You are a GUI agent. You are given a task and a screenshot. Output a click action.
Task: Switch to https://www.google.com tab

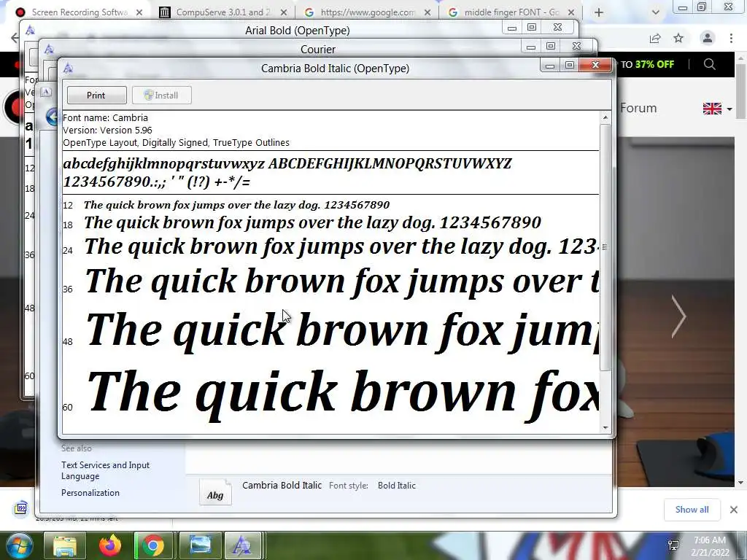point(367,12)
